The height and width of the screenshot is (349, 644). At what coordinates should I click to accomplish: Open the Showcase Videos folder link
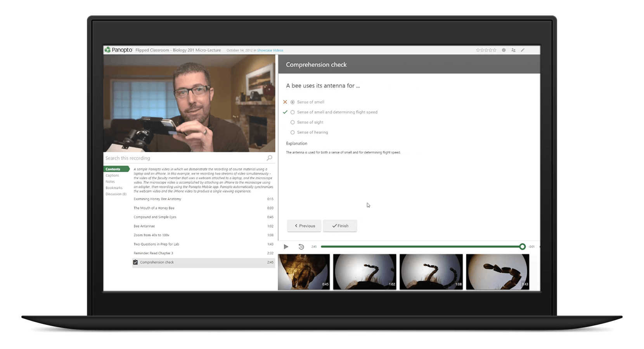point(270,50)
